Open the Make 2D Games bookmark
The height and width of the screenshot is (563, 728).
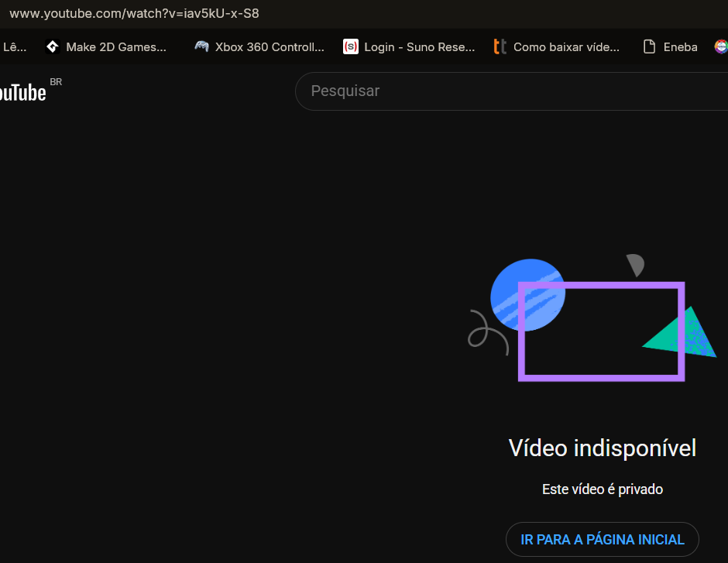coord(106,47)
